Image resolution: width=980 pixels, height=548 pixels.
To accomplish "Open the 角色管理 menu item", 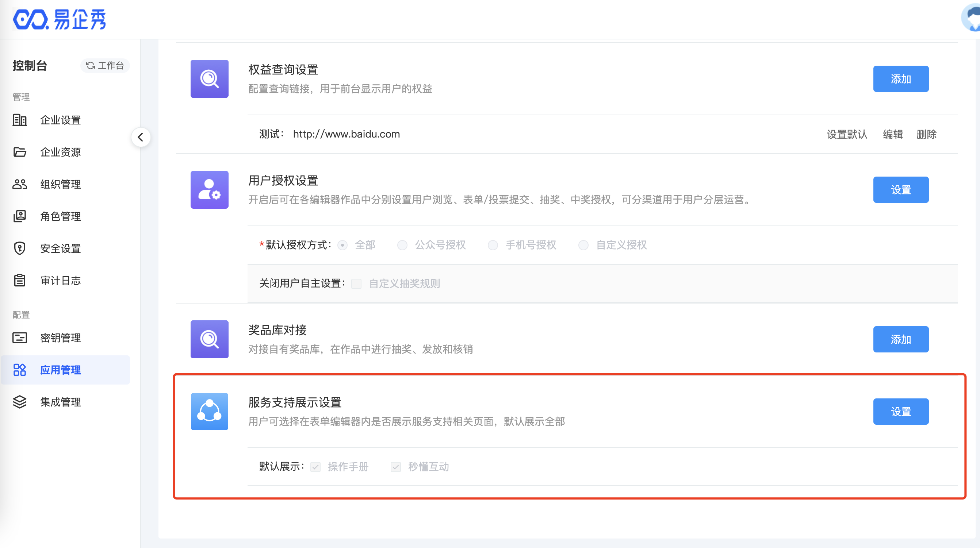I will pyautogui.click(x=65, y=216).
